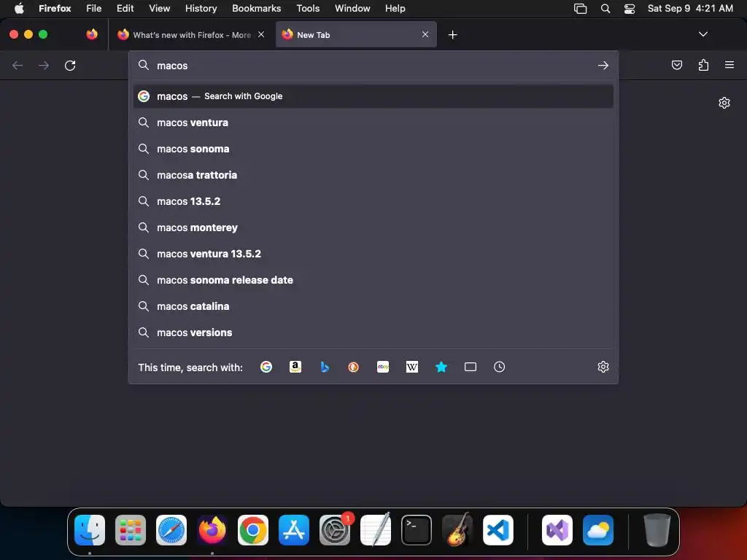Choose the macos catalina suggestion
Image resolution: width=747 pixels, height=560 pixels.
pyautogui.click(x=373, y=306)
